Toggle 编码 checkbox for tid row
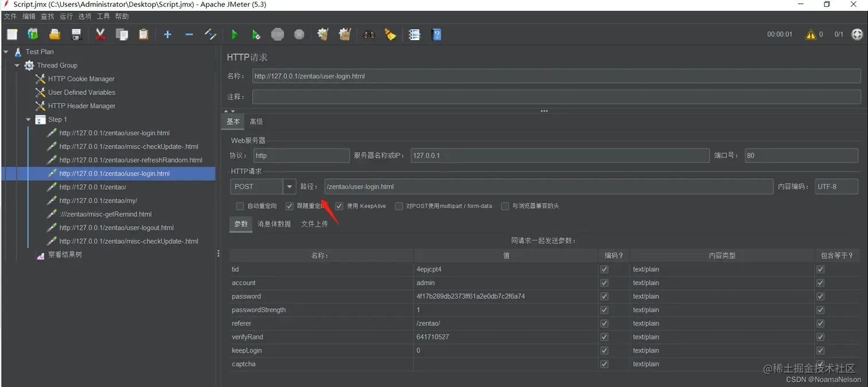Viewport: 868px width, 387px height. click(604, 269)
